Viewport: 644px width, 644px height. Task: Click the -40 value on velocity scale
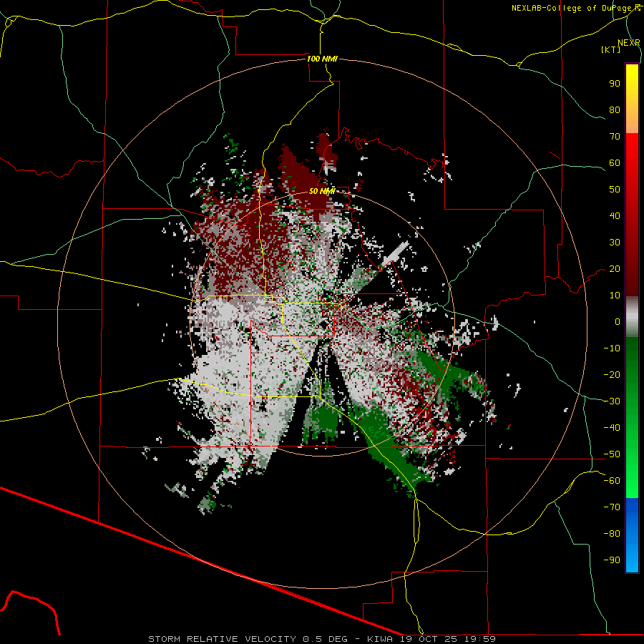tap(612, 428)
